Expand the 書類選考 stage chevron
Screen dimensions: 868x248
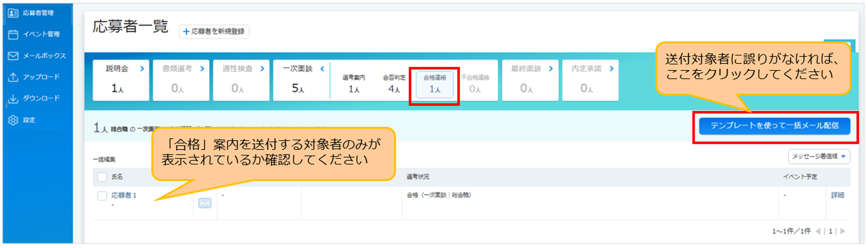coord(202,69)
